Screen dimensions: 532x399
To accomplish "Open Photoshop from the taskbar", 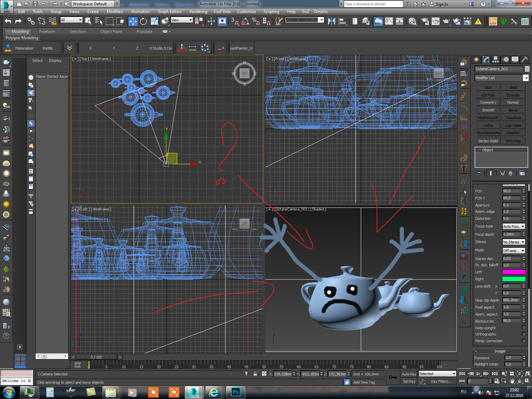I will pos(235,392).
